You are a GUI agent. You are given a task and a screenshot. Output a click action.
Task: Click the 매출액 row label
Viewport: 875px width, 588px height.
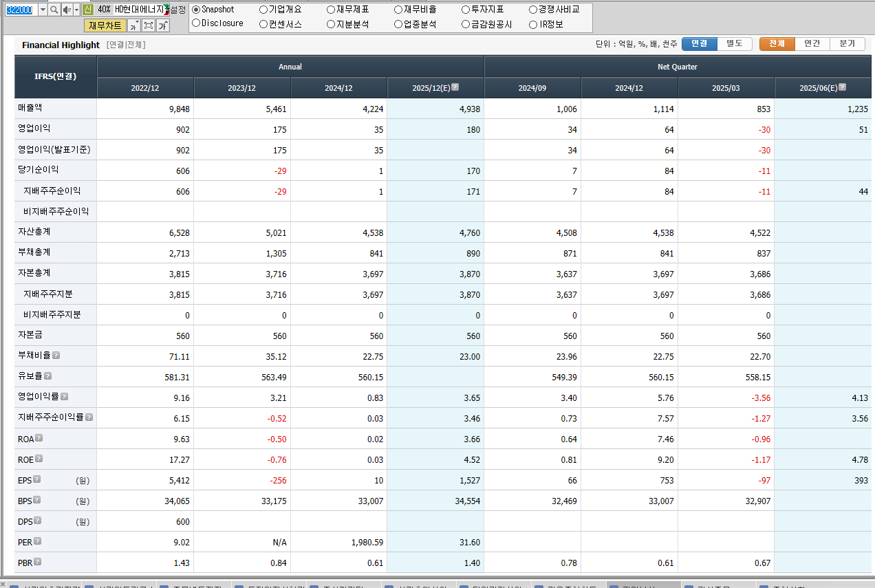point(30,108)
